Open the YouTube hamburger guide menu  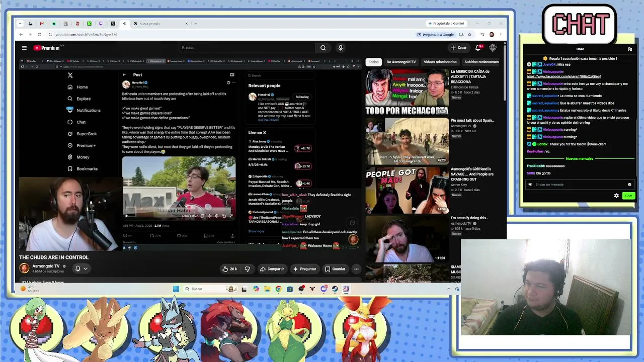click(x=24, y=48)
